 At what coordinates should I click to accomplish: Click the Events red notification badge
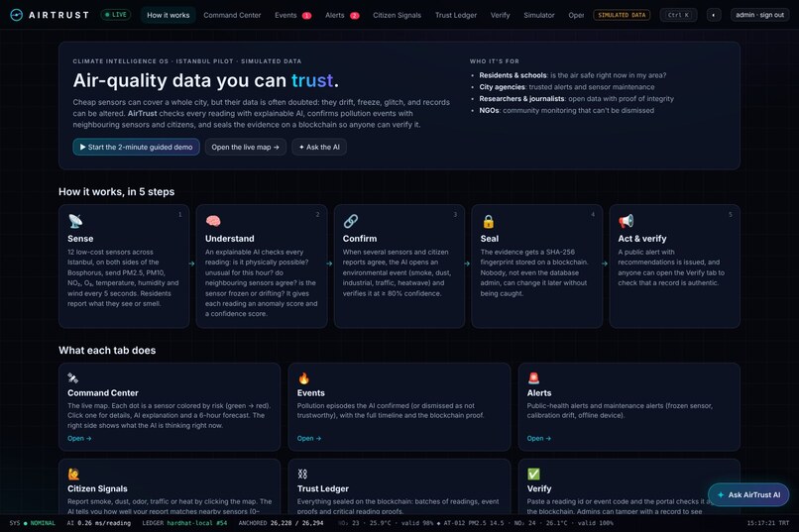[x=306, y=15]
